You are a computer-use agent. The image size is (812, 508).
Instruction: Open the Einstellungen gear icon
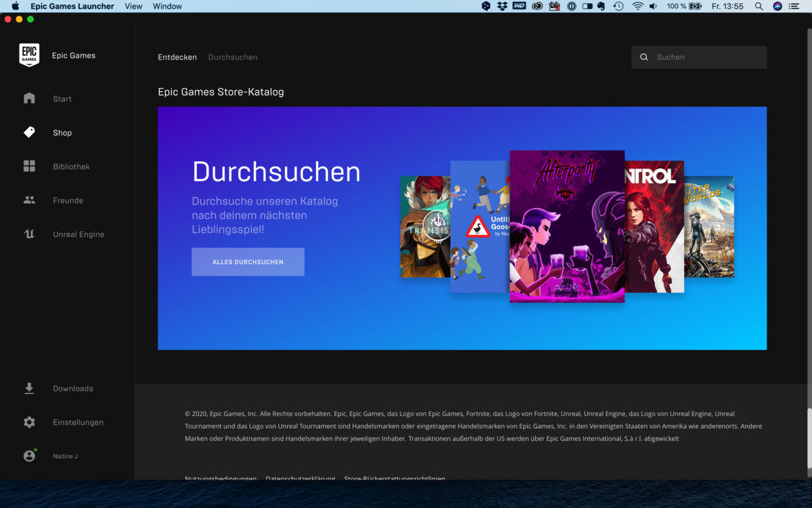[29, 422]
